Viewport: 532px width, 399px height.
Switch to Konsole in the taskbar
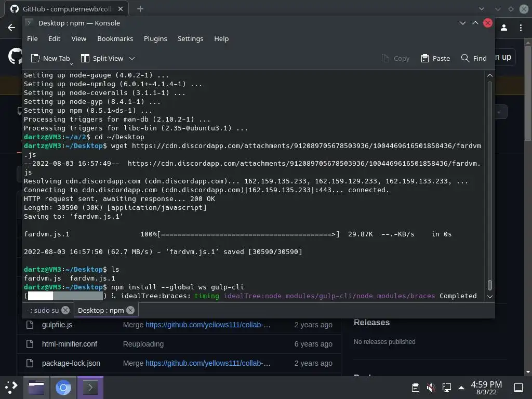tap(90, 388)
